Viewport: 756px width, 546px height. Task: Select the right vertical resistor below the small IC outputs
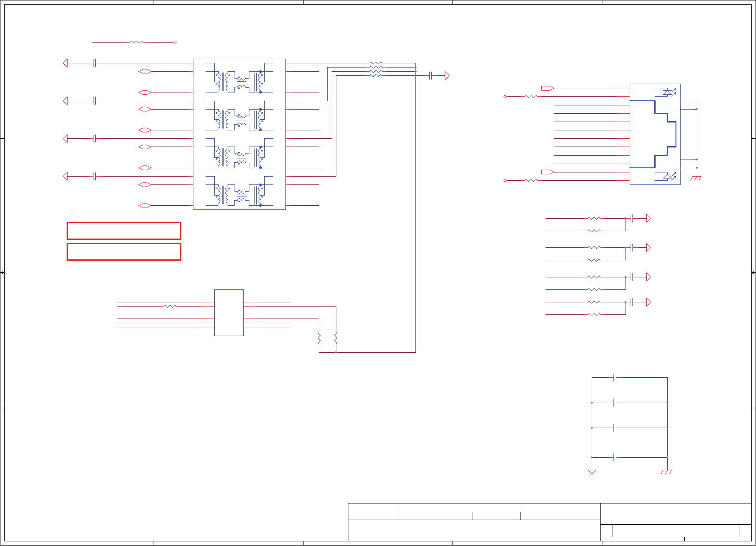(336, 337)
